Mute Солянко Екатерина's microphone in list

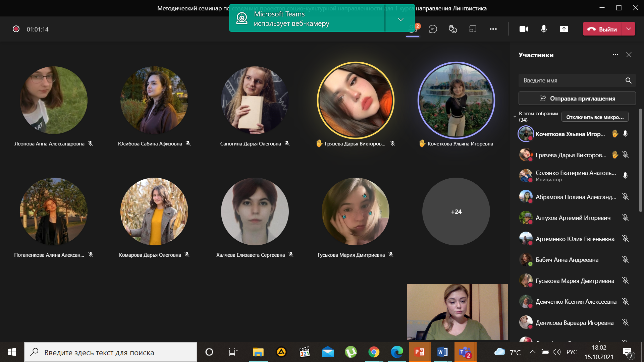click(x=625, y=176)
